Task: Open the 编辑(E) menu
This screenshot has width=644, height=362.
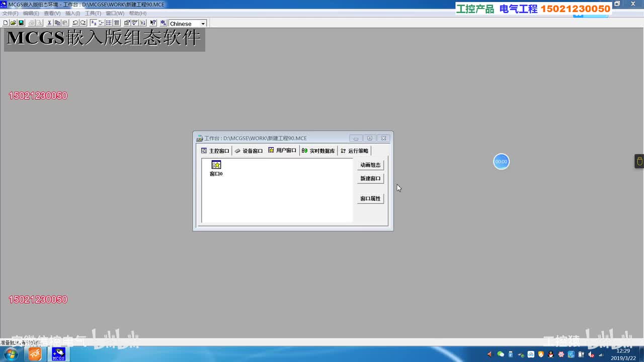Action: click(31, 13)
